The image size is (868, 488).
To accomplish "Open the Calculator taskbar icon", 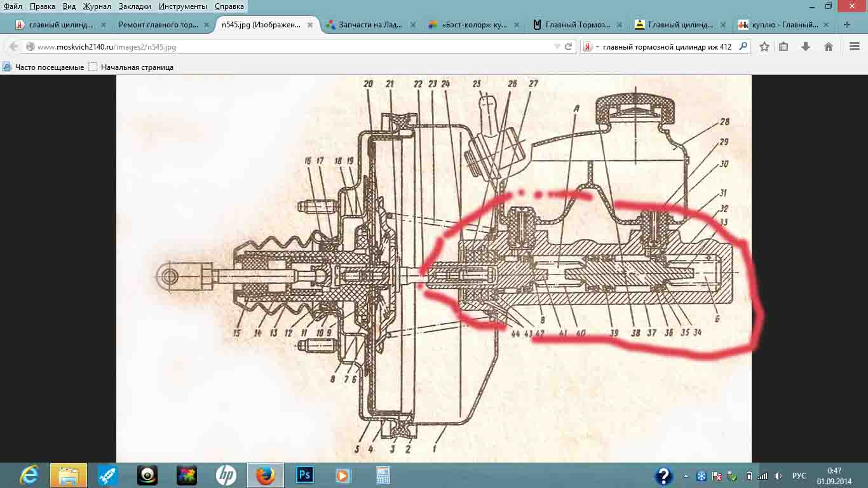I will point(383,475).
